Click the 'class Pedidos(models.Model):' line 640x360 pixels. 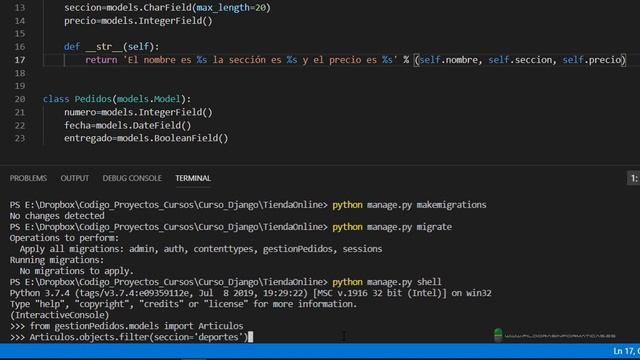(x=117, y=99)
